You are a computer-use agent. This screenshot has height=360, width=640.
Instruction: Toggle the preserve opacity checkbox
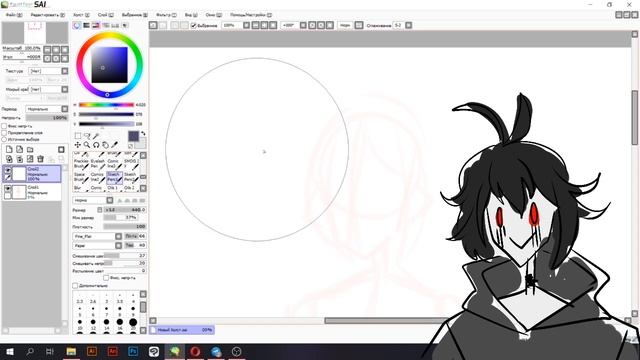tap(4, 126)
